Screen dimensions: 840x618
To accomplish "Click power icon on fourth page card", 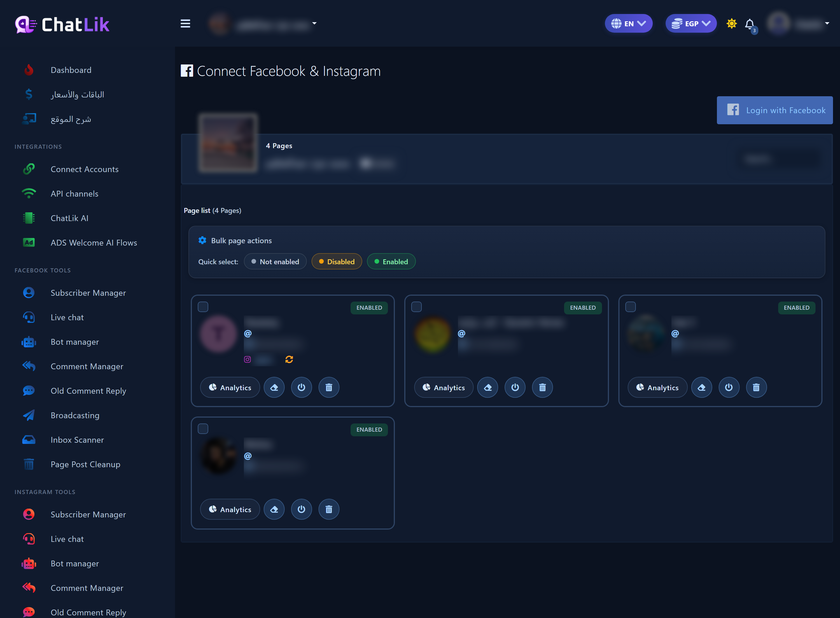I will coord(302,510).
